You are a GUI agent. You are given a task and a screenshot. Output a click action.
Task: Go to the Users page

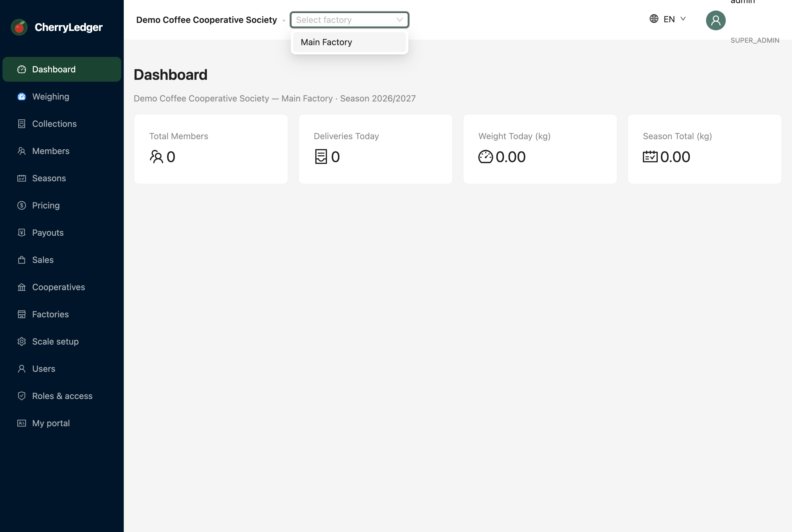tap(62, 369)
